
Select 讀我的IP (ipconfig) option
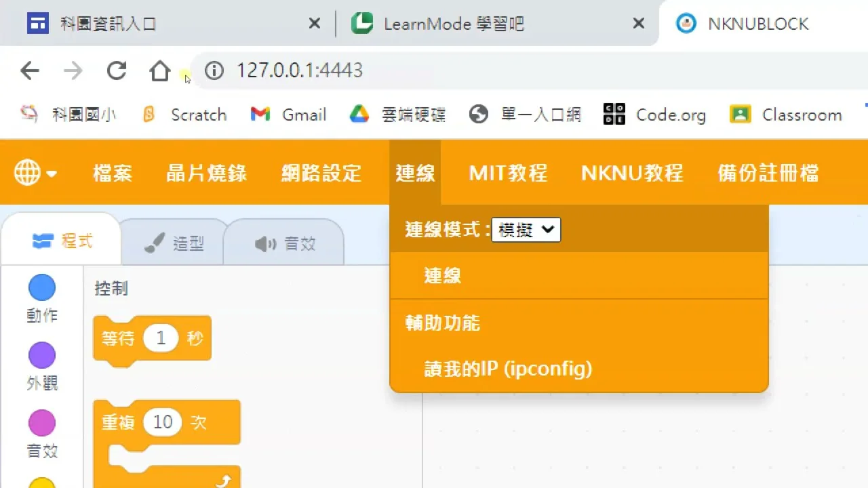click(x=579, y=369)
